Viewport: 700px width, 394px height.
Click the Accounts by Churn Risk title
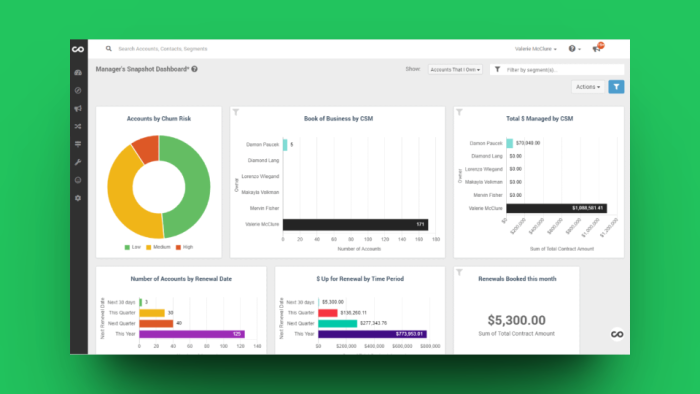point(159,119)
